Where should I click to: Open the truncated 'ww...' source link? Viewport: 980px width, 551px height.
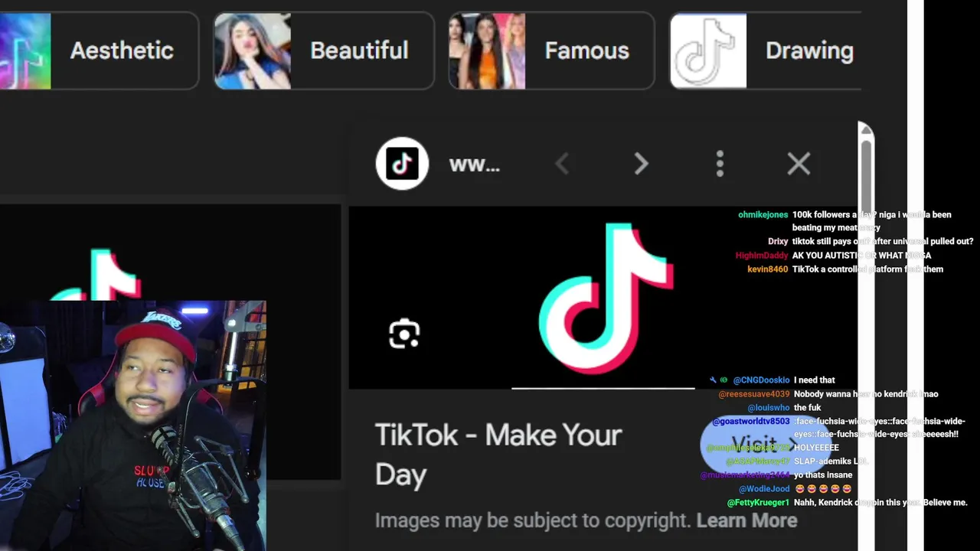(474, 165)
